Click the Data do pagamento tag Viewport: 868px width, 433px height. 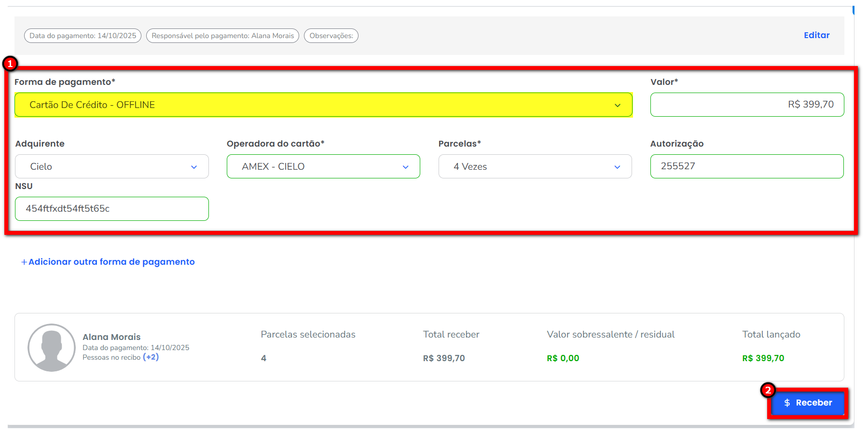point(83,36)
